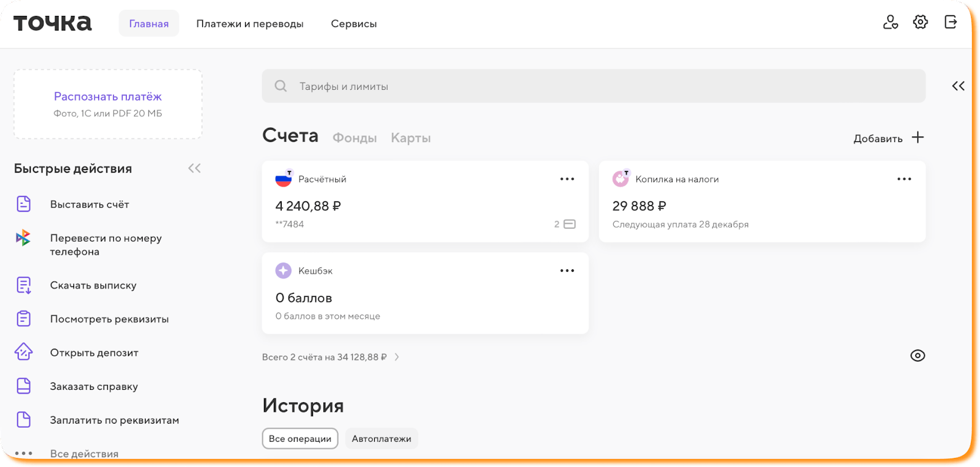Viewport: 980px width, 467px height.
Task: Switch to the Фонды tab
Action: 354,138
